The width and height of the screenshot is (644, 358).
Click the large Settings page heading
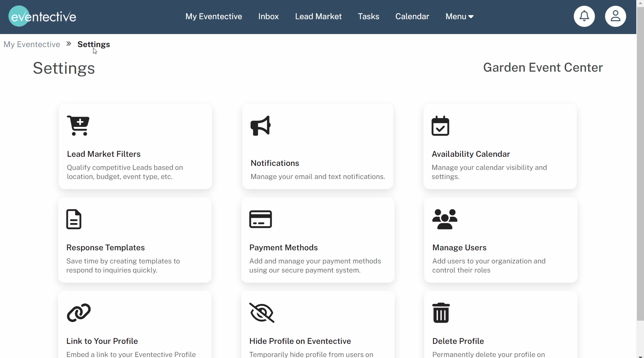pos(64,68)
